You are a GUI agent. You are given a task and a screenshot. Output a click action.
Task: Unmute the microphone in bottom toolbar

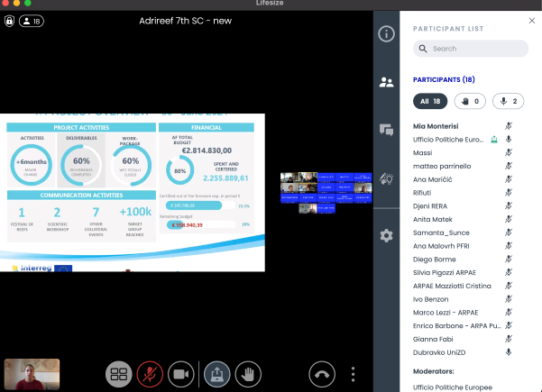click(x=148, y=373)
